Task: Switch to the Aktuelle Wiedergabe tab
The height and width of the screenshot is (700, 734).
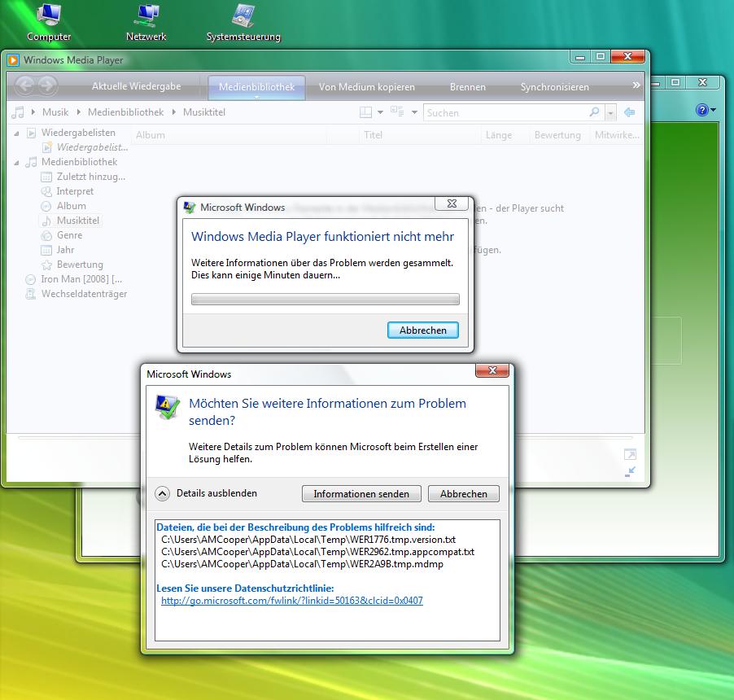Action: coord(136,86)
